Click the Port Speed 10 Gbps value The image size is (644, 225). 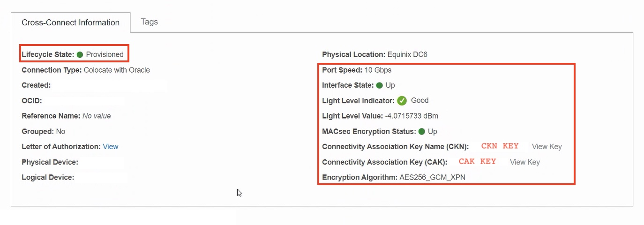coord(378,70)
